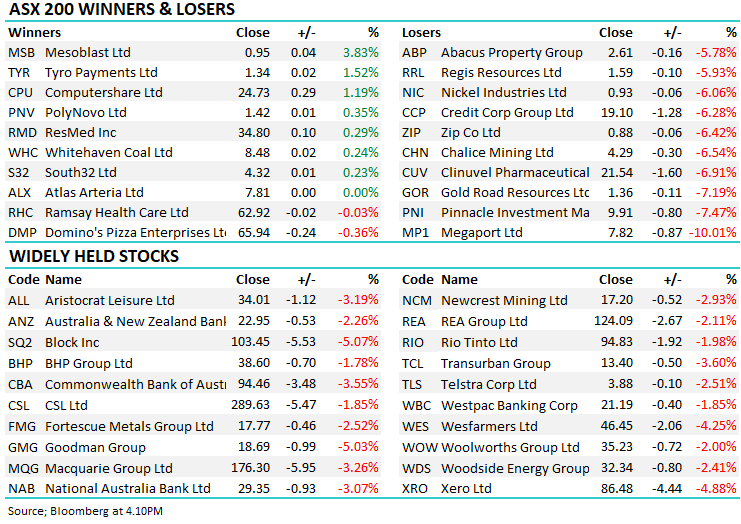Click the ASX 200 Winners & Losers heading
Image resolution: width=741 pixels, height=524 pixels.
pyautogui.click(x=122, y=10)
